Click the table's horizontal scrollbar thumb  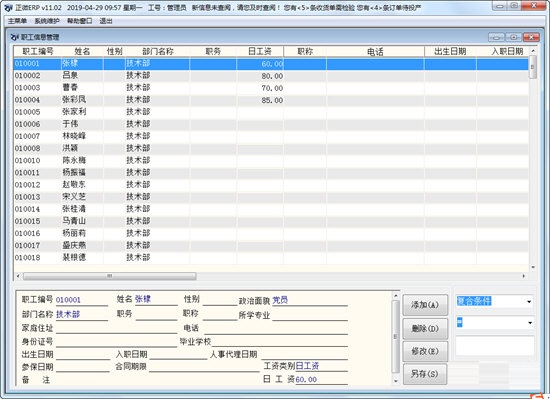[x=109, y=276]
